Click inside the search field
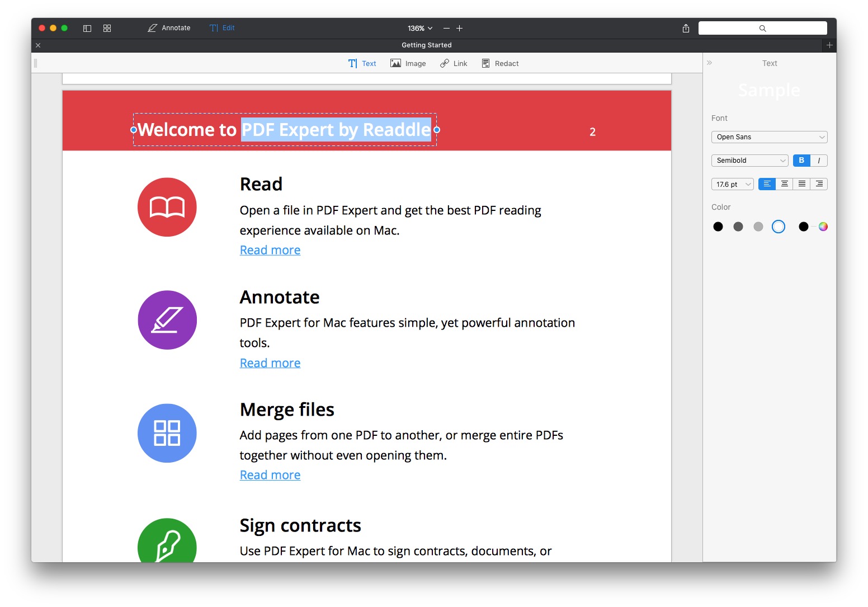Screen dimensions: 868x607 pyautogui.click(x=762, y=28)
